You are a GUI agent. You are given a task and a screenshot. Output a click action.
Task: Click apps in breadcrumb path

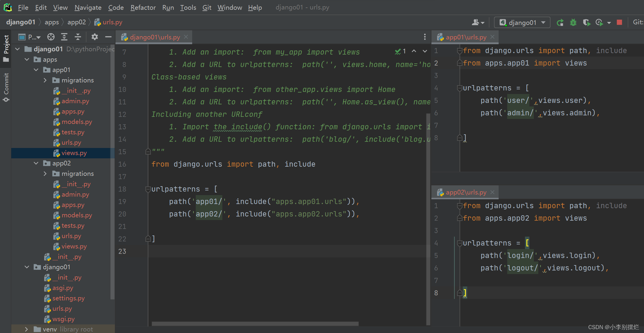click(52, 22)
